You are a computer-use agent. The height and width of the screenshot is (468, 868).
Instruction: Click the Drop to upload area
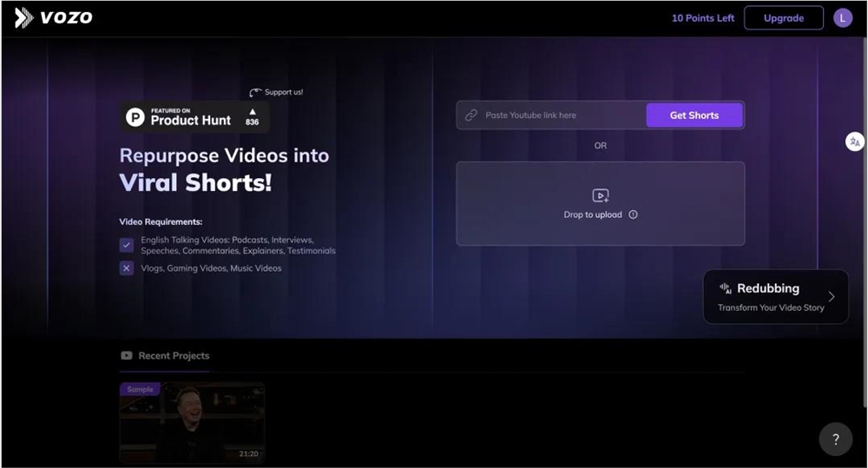click(600, 204)
